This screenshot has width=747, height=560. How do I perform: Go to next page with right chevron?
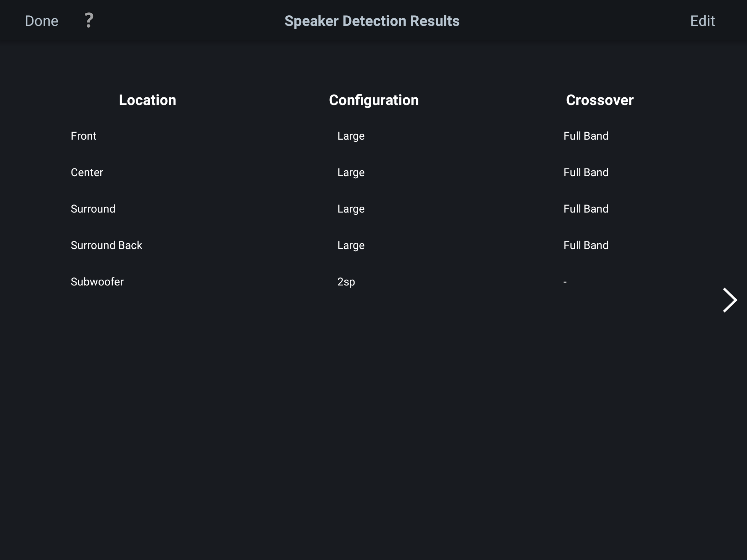pyautogui.click(x=729, y=300)
